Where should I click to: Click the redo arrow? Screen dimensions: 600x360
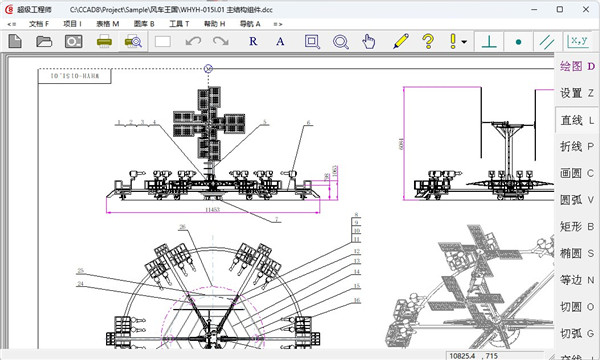(x=221, y=41)
